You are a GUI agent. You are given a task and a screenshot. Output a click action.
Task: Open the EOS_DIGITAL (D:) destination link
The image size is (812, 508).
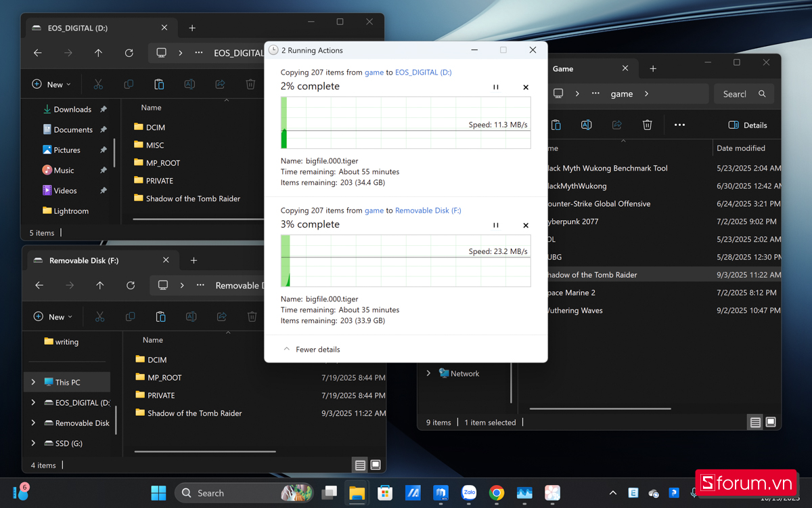pos(423,72)
